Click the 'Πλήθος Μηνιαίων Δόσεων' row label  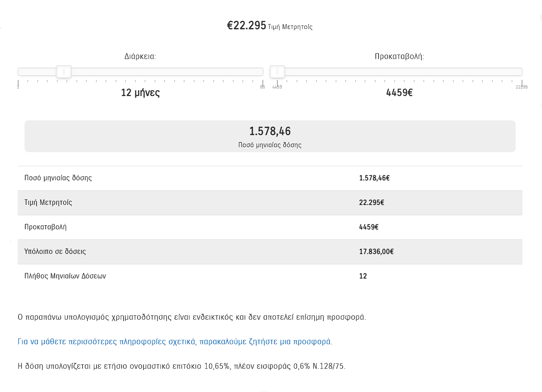coord(65,276)
